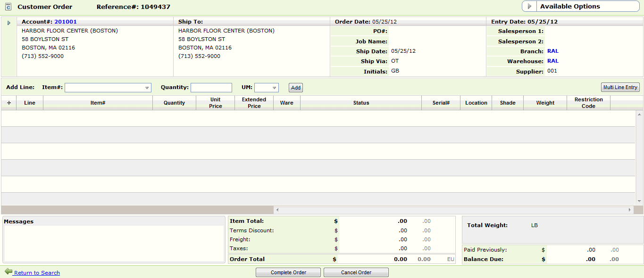Click the Warehouse RAL link
Viewport: 644px width, 278px height.
coord(552,61)
